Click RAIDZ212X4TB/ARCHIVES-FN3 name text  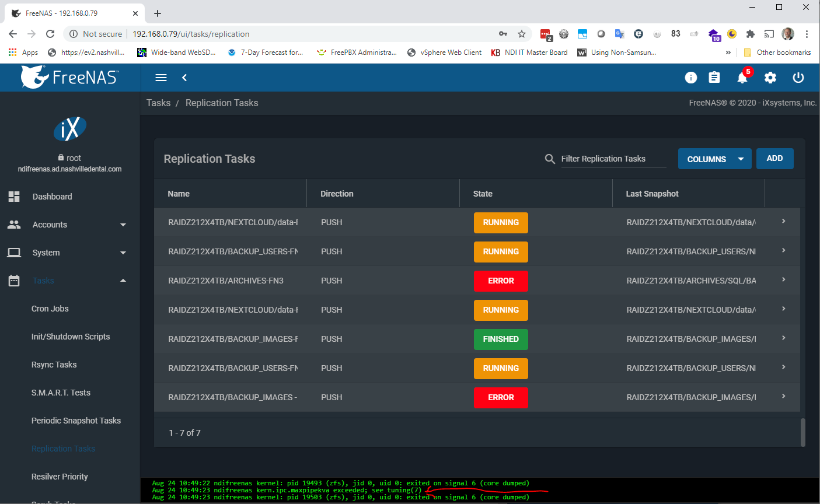pos(226,281)
